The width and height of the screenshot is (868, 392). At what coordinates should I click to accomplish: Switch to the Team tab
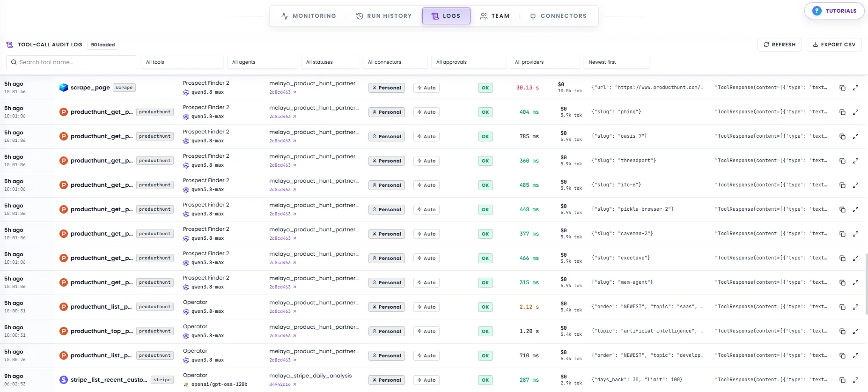tap(495, 16)
